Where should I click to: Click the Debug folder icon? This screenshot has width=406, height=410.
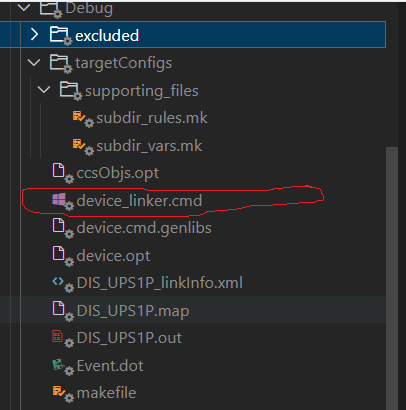click(50, 9)
